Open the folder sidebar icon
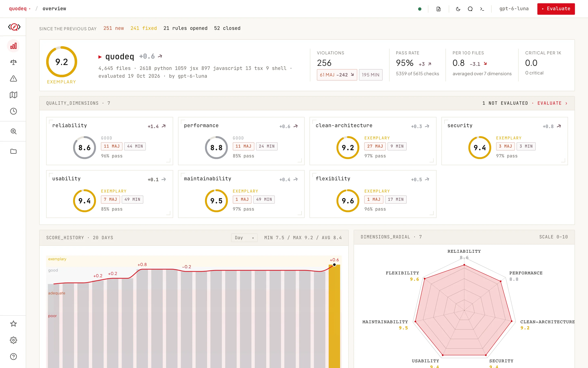588x368 pixels. pos(13,151)
